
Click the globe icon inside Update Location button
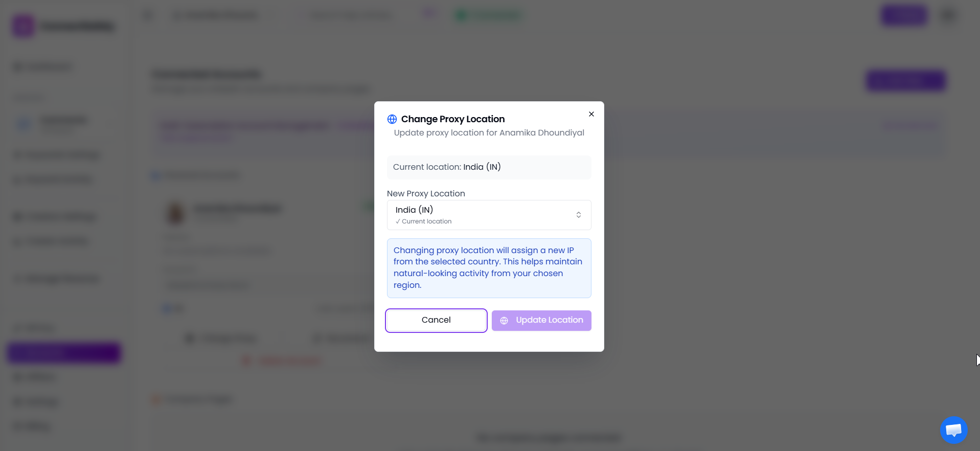pyautogui.click(x=504, y=321)
